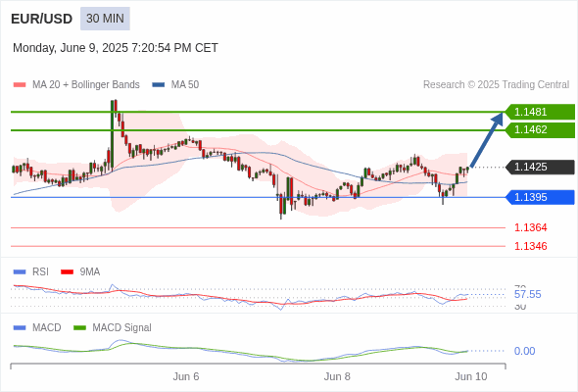Click the MACD value 0.00

pos(525,351)
